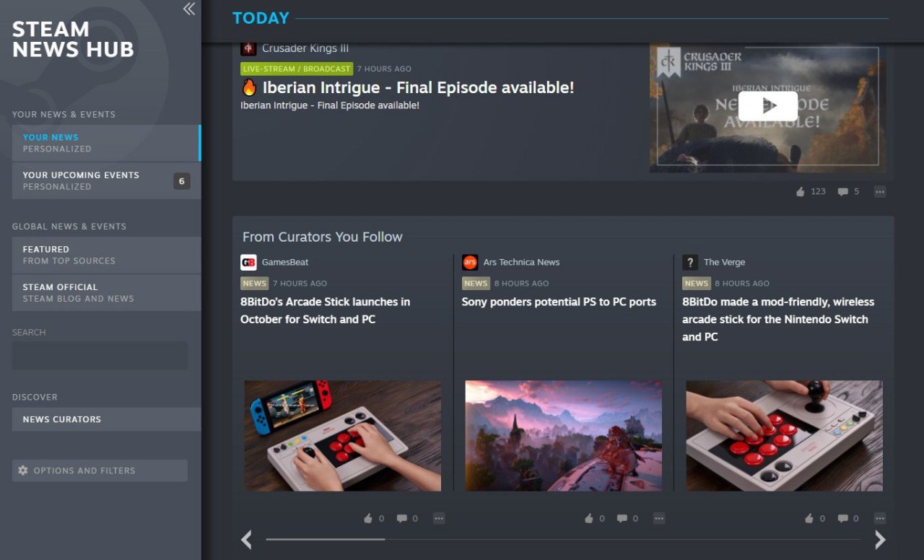This screenshot has width=924, height=560.
Task: Click the GamesBeat curator logo
Action: coord(248,262)
